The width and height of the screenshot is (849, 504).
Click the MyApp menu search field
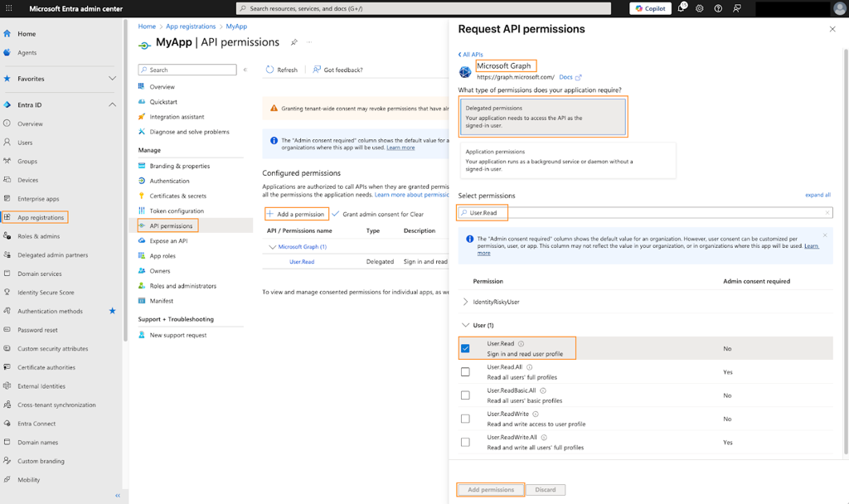coord(187,70)
